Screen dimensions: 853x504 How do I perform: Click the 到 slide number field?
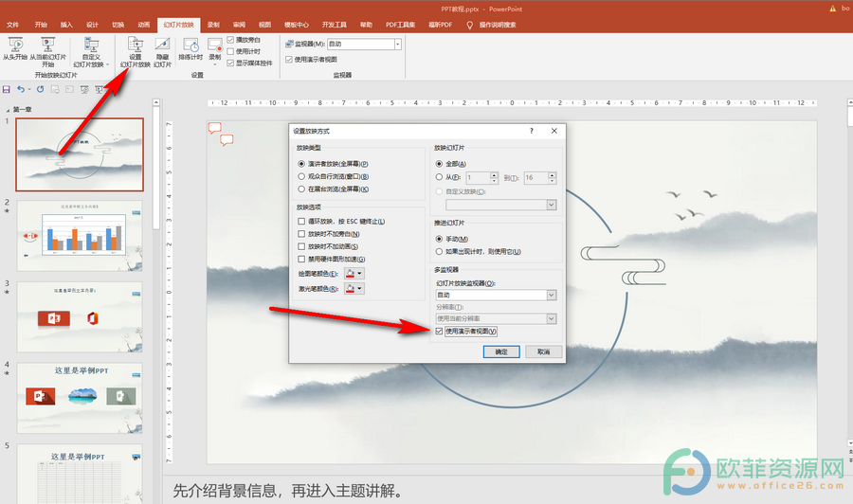pyautogui.click(x=535, y=177)
